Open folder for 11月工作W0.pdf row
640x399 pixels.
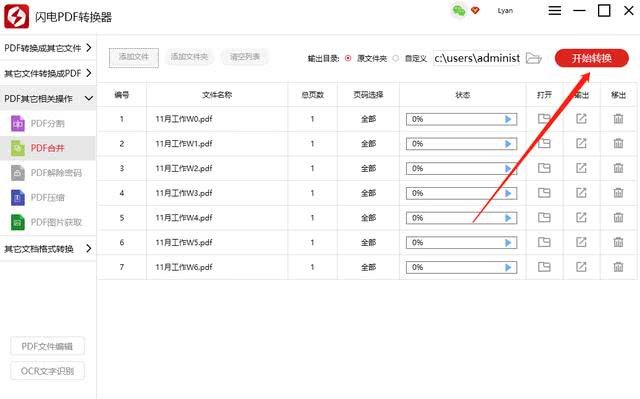[x=544, y=119]
